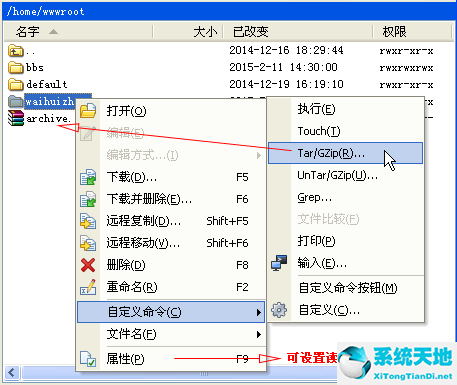Select the default folder icon

[x=15, y=84]
